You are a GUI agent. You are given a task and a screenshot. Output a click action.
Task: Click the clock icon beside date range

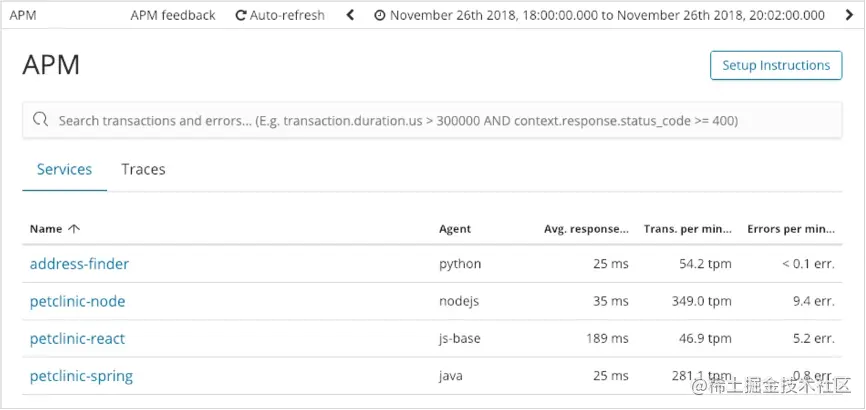click(x=380, y=15)
